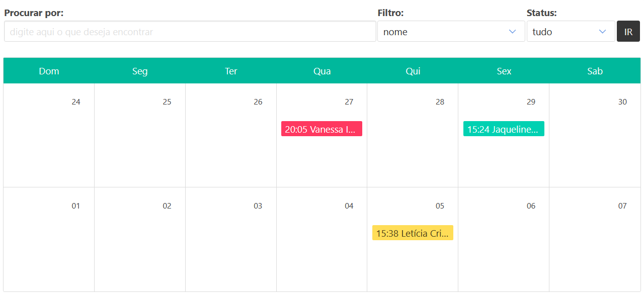Open the green 15:24 Jaqueline appointment
This screenshot has height=300, width=644.
tap(503, 129)
